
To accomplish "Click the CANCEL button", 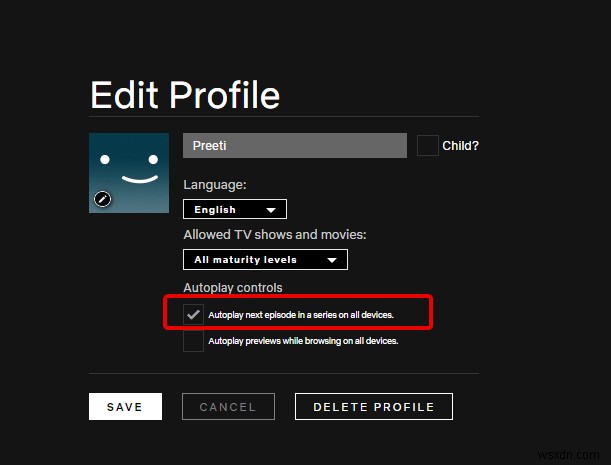I will point(228,407).
